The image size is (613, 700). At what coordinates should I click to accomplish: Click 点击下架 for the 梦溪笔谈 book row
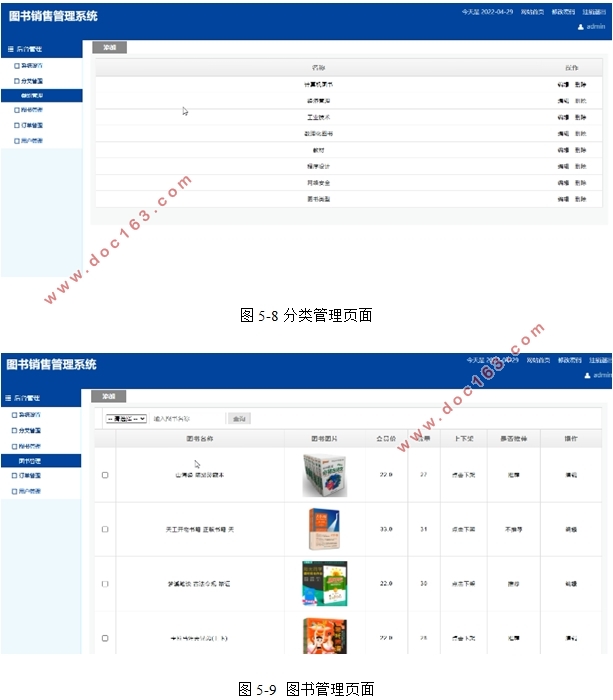463,583
